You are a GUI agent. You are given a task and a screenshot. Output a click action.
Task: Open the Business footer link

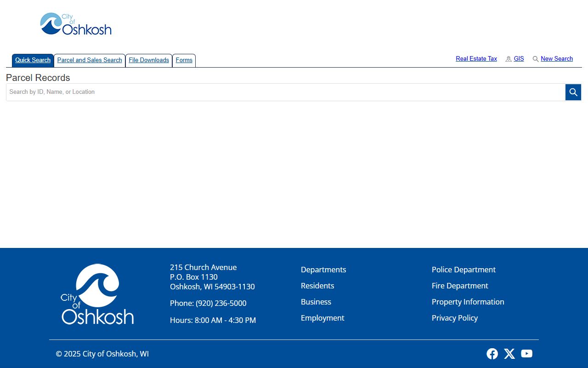(x=316, y=302)
